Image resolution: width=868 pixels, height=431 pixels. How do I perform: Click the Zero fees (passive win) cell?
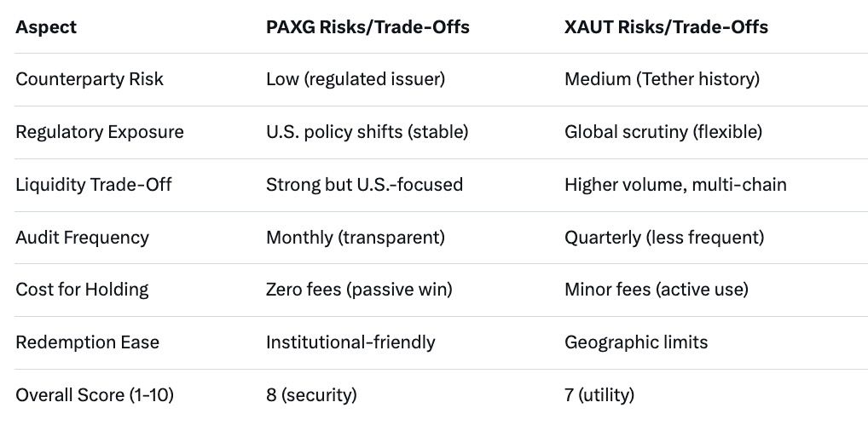point(359,290)
